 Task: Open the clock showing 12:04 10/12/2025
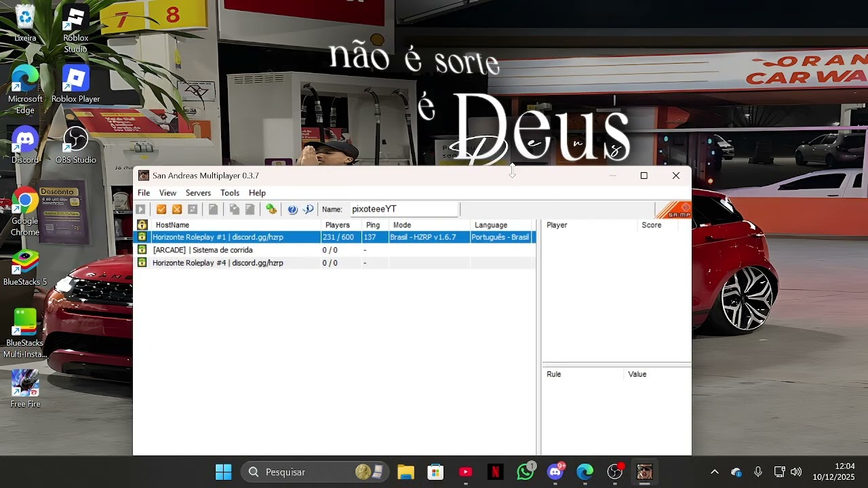834,472
